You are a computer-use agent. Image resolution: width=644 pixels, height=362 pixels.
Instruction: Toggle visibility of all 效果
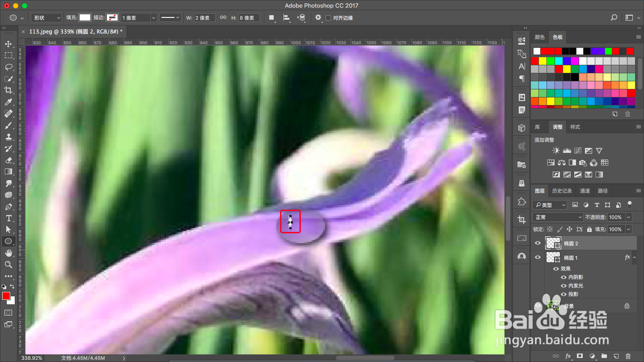point(556,269)
